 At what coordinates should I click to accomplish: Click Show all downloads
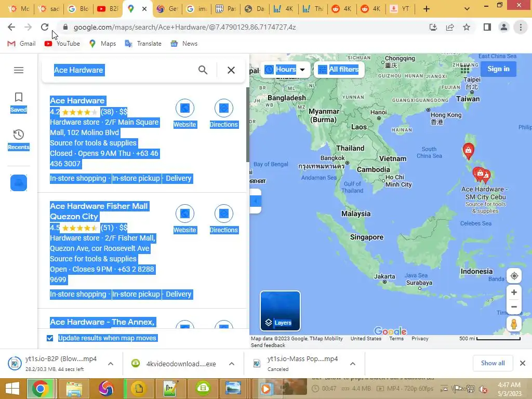point(493,363)
